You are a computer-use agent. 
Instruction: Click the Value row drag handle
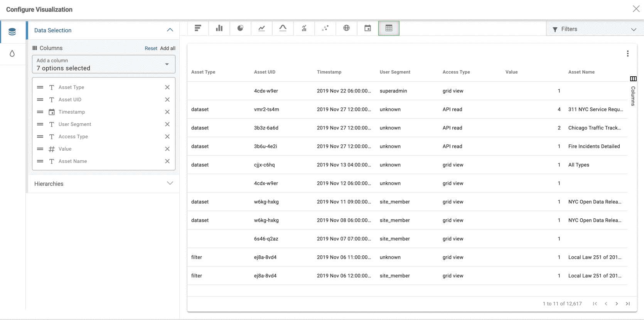40,149
